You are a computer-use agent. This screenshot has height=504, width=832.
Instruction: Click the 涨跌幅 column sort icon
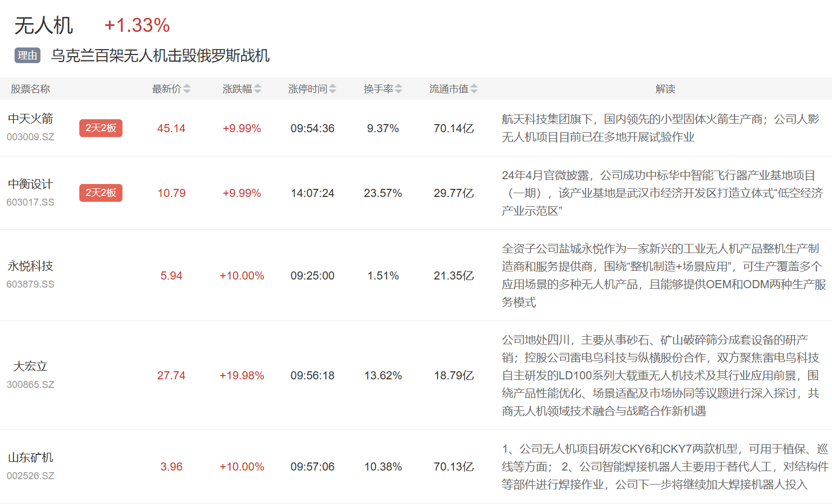[x=257, y=89]
